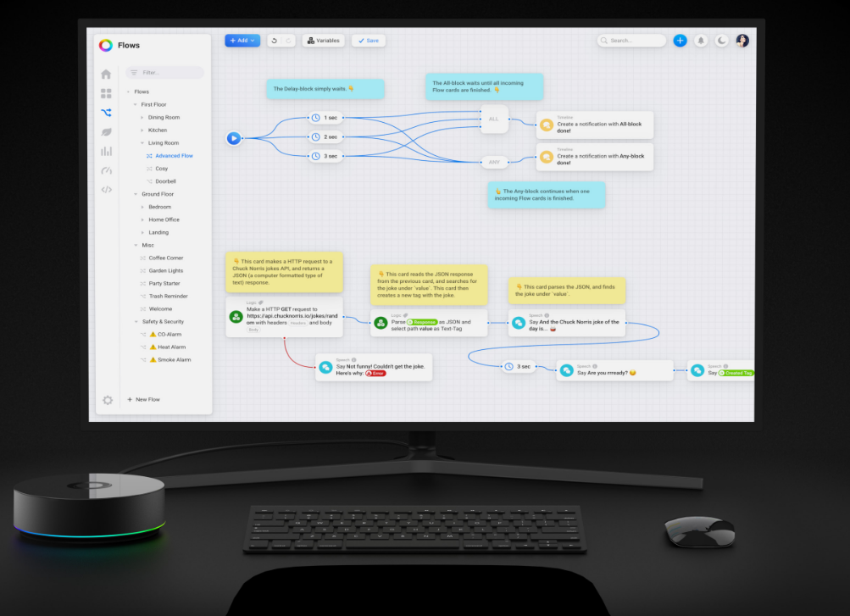Open the developer code brackets icon

click(x=106, y=189)
